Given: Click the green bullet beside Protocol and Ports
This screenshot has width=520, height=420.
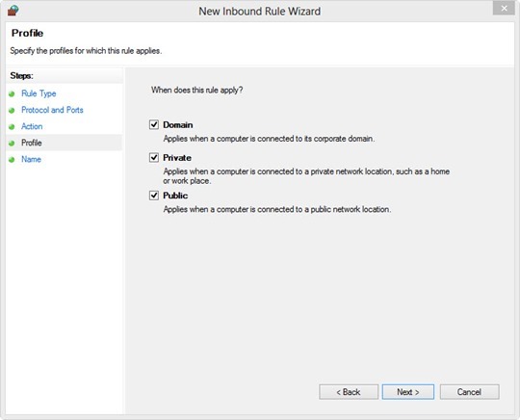Looking at the screenshot, I should click(12, 111).
